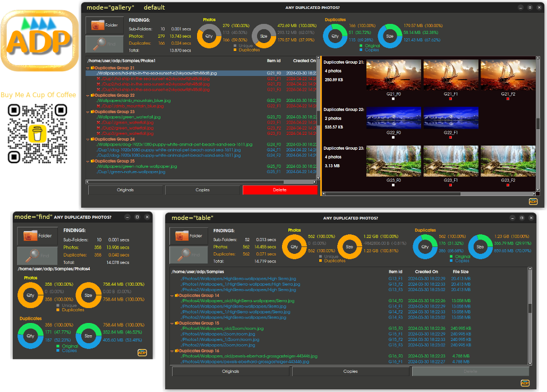Click Find magnifier button in find mode window

pos(37,255)
